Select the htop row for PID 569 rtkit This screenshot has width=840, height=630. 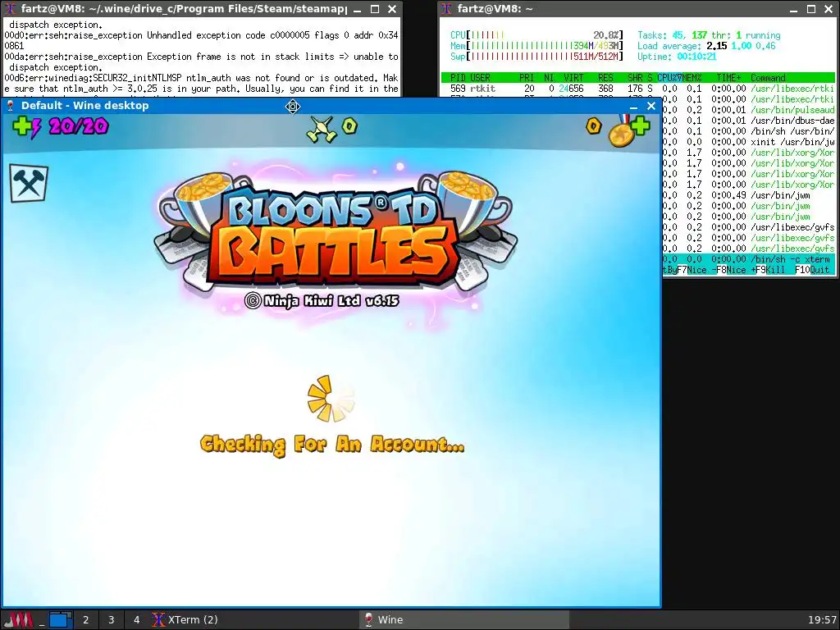(x=638, y=89)
